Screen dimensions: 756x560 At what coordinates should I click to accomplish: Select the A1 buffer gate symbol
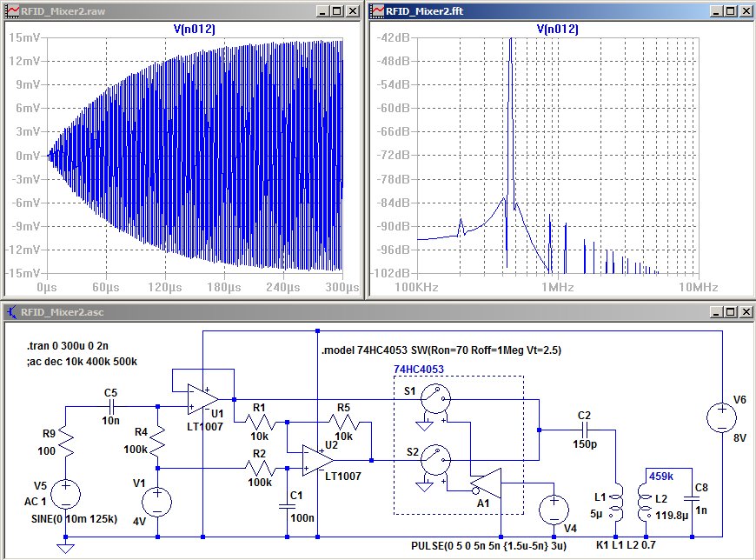point(486,483)
